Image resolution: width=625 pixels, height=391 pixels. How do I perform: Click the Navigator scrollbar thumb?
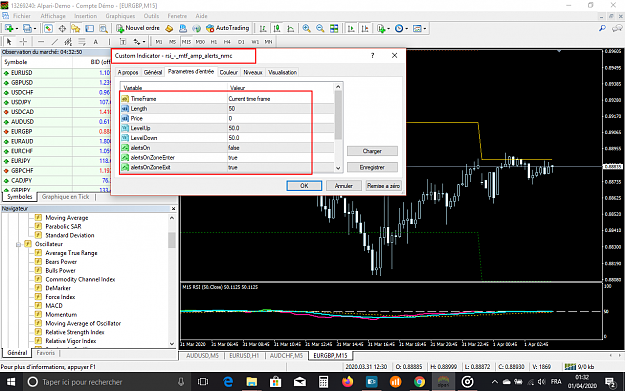pyautogui.click(x=172, y=241)
